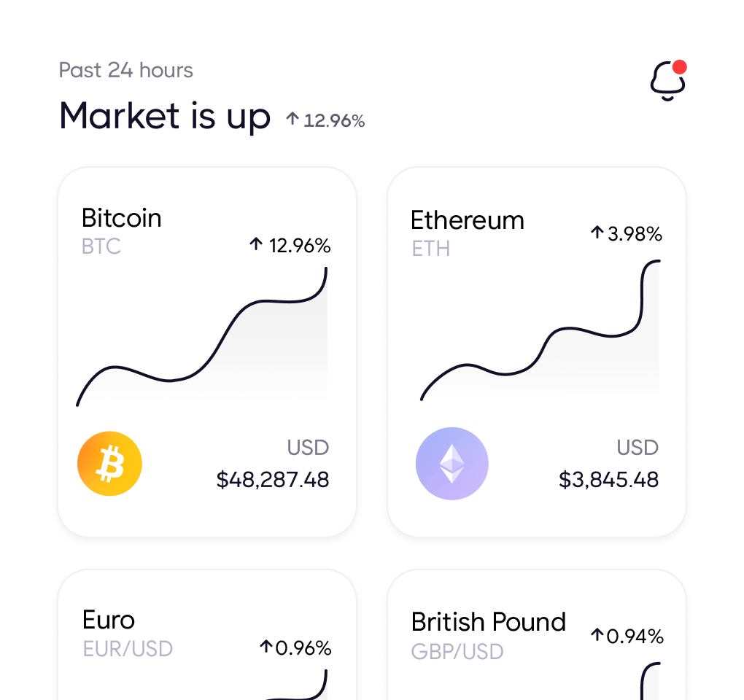Open the Bitcoin BTC card
Image resolution: width=744 pixels, height=700 pixels.
tap(206, 352)
